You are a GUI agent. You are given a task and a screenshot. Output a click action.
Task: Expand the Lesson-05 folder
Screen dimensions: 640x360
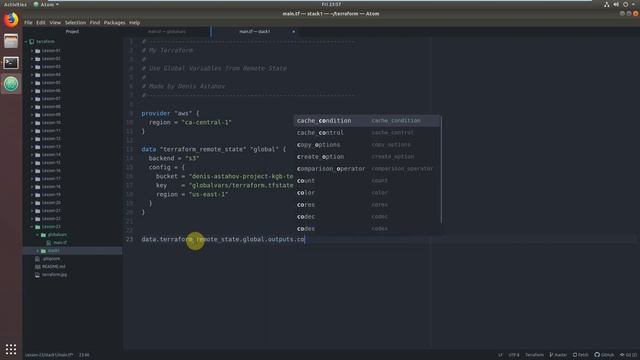tap(32, 83)
